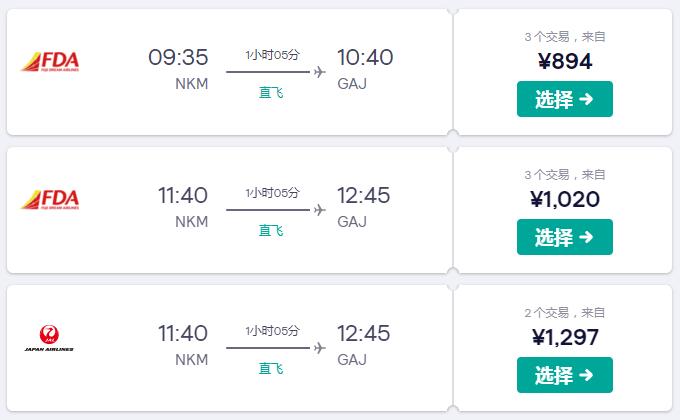
Task: Select the ¥894 flight with 选择 button
Action: pos(565,99)
